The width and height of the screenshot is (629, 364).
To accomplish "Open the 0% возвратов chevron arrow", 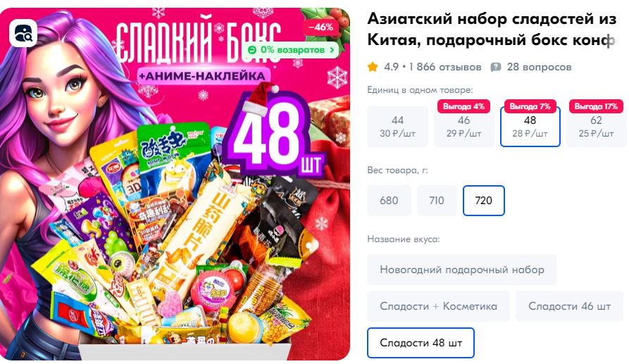I will coord(332,50).
